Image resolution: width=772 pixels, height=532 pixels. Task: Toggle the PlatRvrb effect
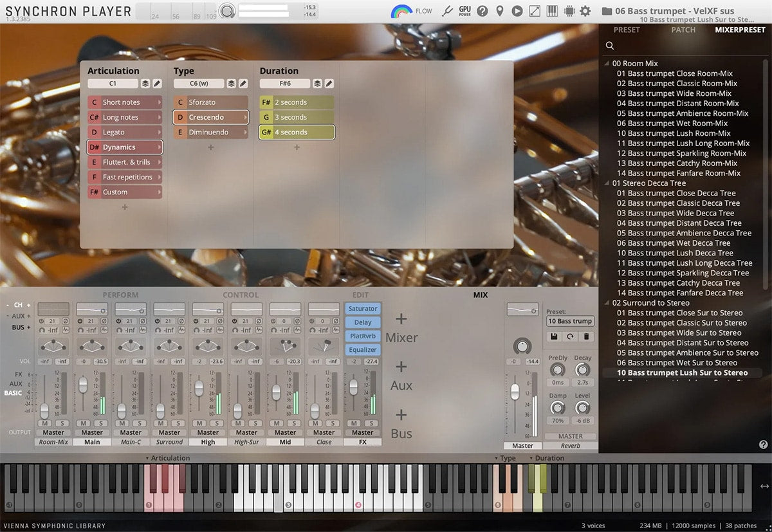coord(363,336)
